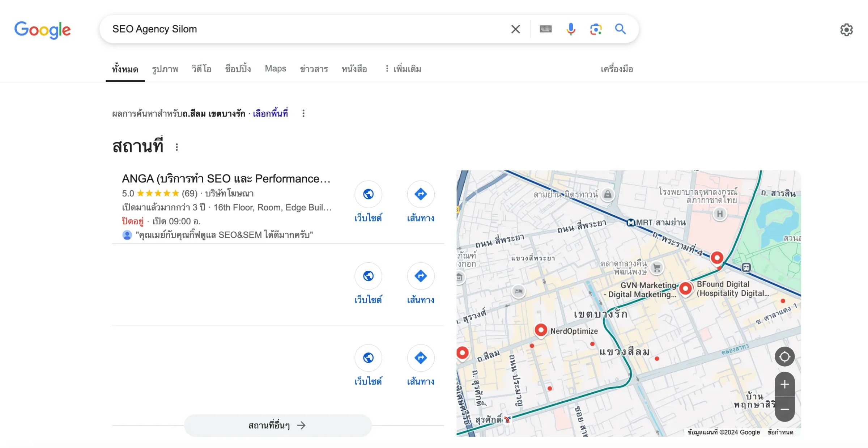Click the สามย่านมิตรทาวน์ map marker

point(608,195)
